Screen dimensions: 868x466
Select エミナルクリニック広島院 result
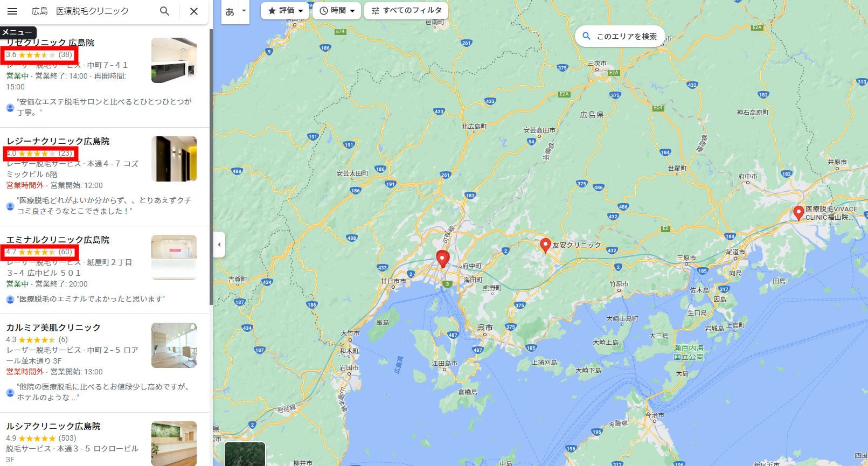coord(58,240)
